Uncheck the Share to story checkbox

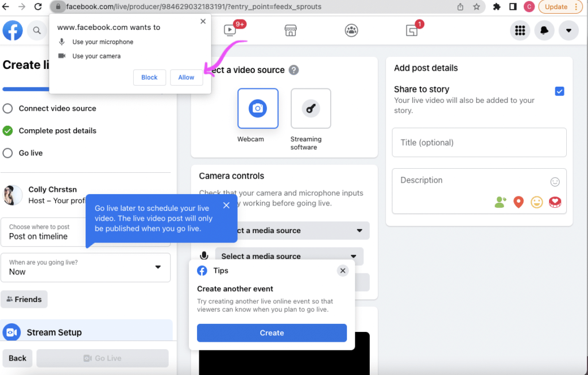[x=559, y=91]
